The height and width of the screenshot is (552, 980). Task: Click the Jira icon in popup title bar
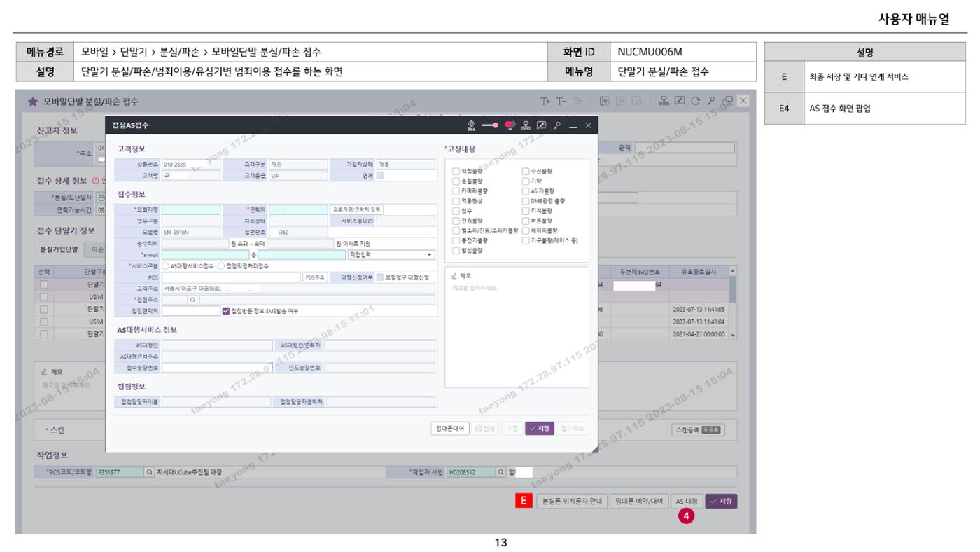click(471, 125)
